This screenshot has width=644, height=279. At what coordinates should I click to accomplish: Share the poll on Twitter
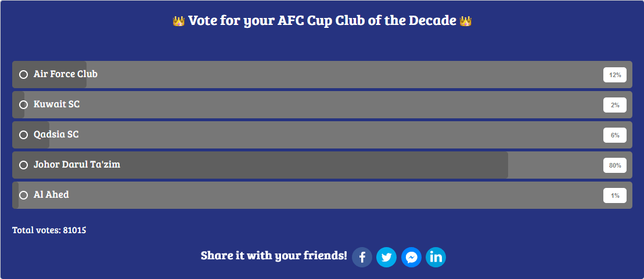386,257
